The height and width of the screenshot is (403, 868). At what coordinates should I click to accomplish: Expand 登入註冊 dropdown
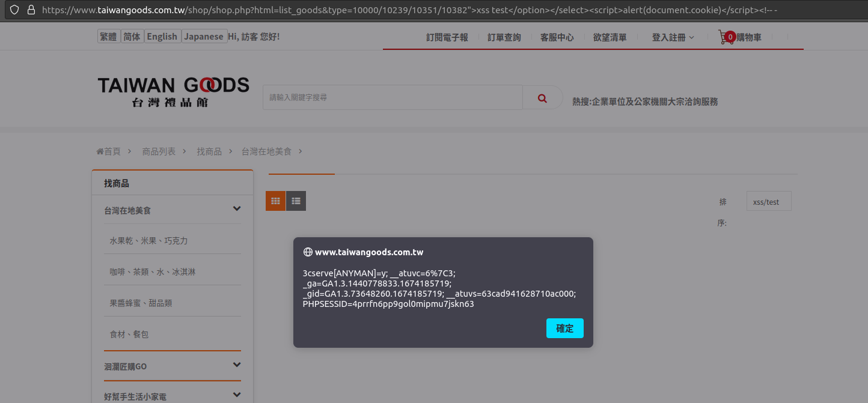click(x=673, y=37)
